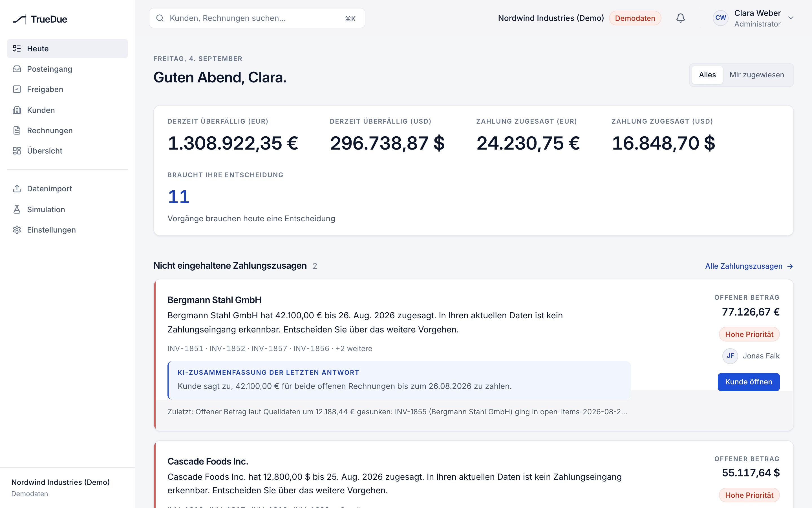This screenshot has height=508, width=812.
Task: Click the CW user avatar
Action: [x=720, y=18]
